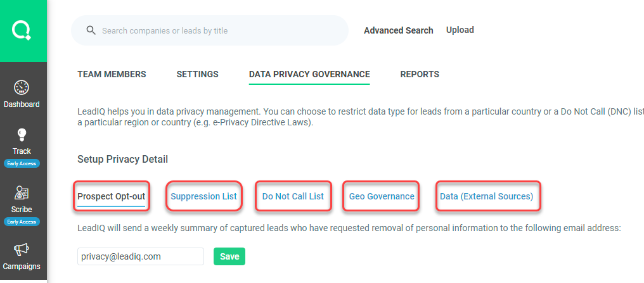Click the search magnifier icon
The height and width of the screenshot is (283, 644).
point(91,30)
